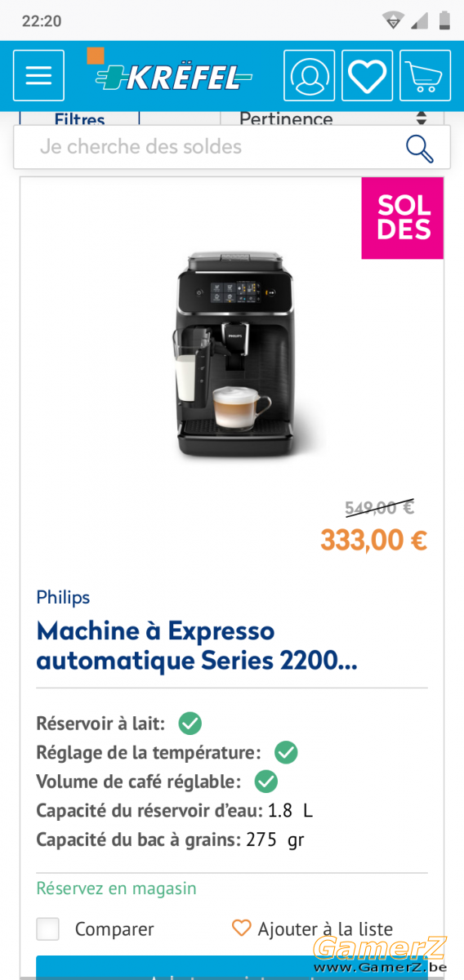The height and width of the screenshot is (980, 464).
Task: Tick the Comparer checkbox
Action: tap(48, 929)
